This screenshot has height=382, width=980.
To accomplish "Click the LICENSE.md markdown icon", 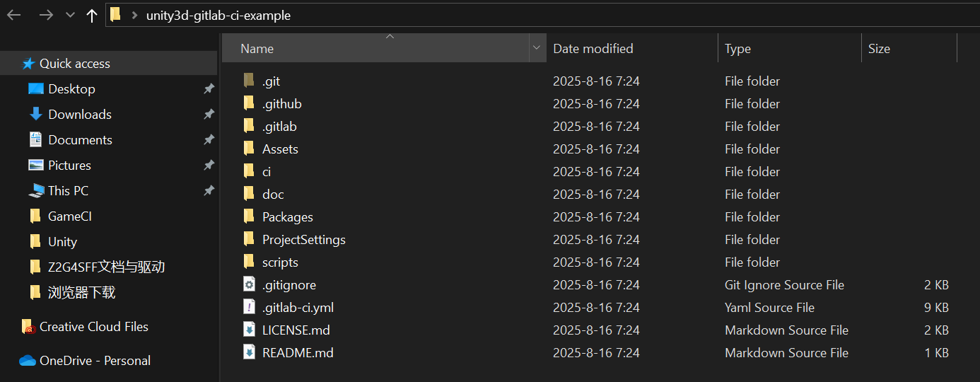I will [x=249, y=330].
